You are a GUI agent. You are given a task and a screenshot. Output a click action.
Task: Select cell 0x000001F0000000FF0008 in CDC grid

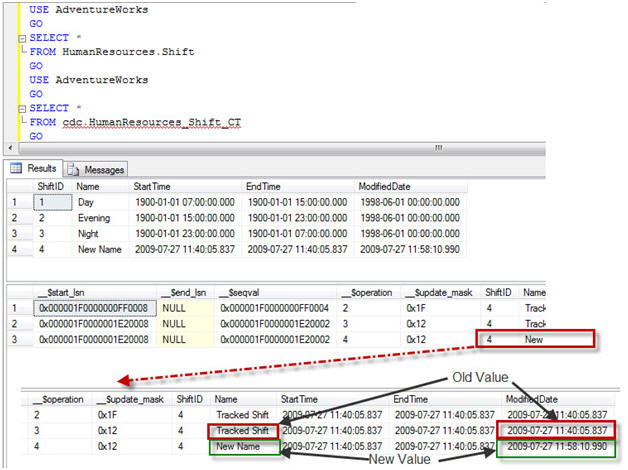(x=95, y=308)
